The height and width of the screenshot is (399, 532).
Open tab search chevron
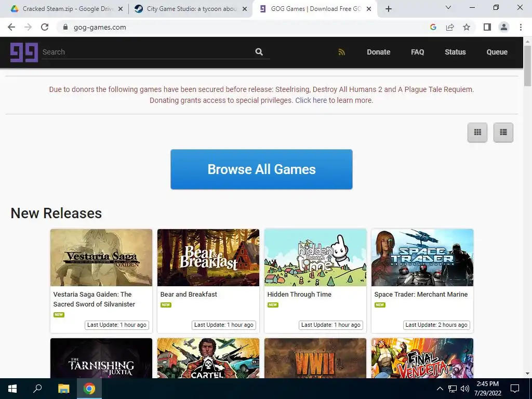(x=448, y=7)
